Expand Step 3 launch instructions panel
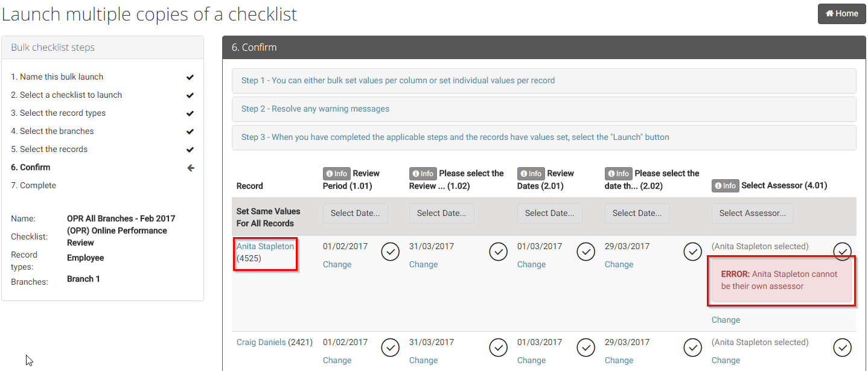This screenshot has width=868, height=371. point(544,137)
